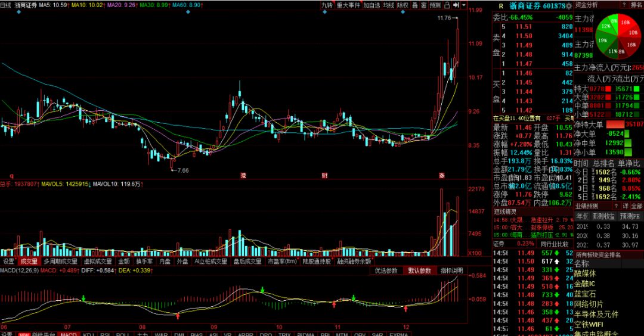Select the 外盘 tab
The height and width of the screenshot is (336, 644).
coord(182,262)
